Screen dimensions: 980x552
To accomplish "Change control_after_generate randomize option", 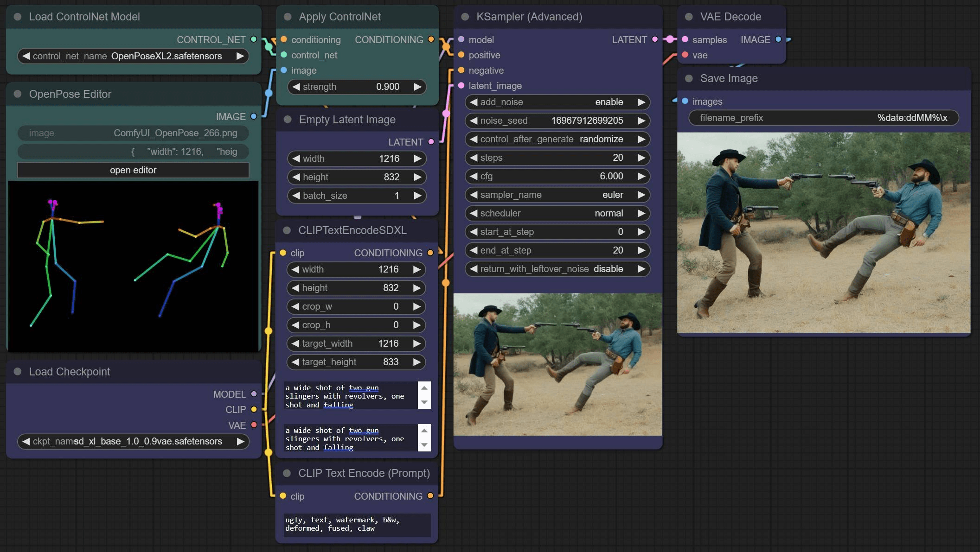I will tap(557, 139).
